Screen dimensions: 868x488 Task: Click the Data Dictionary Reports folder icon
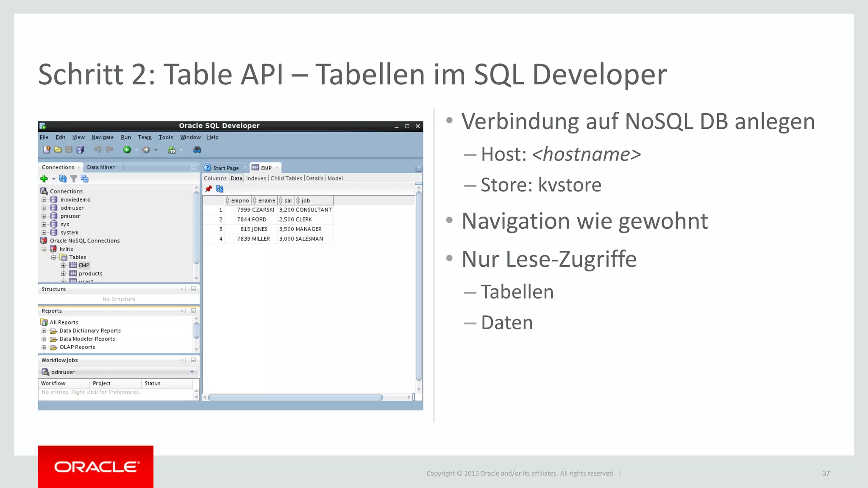coord(53,331)
